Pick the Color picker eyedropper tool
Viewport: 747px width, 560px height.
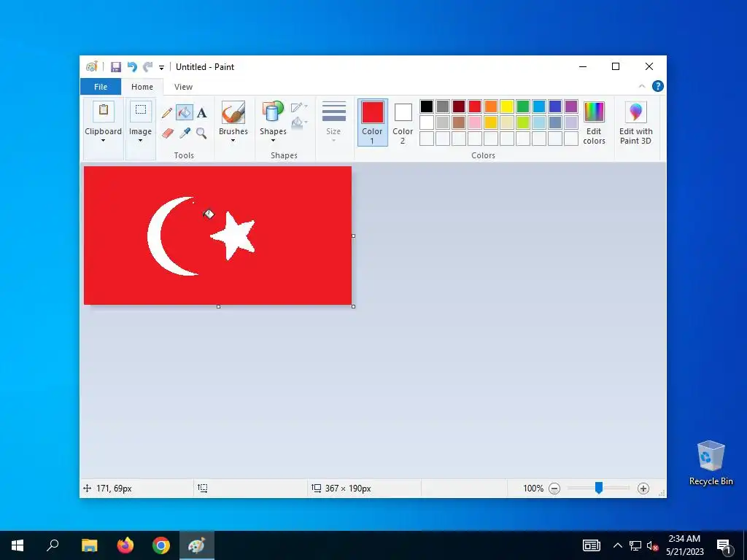coord(185,133)
